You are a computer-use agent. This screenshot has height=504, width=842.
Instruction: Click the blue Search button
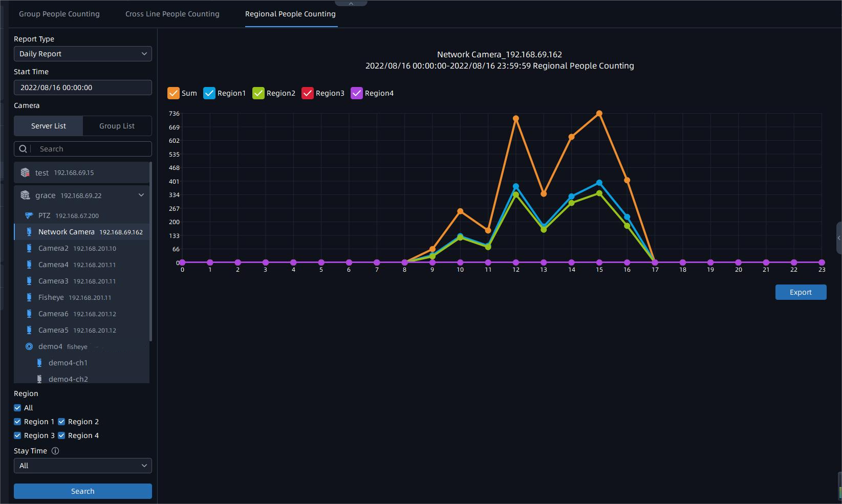pos(82,491)
